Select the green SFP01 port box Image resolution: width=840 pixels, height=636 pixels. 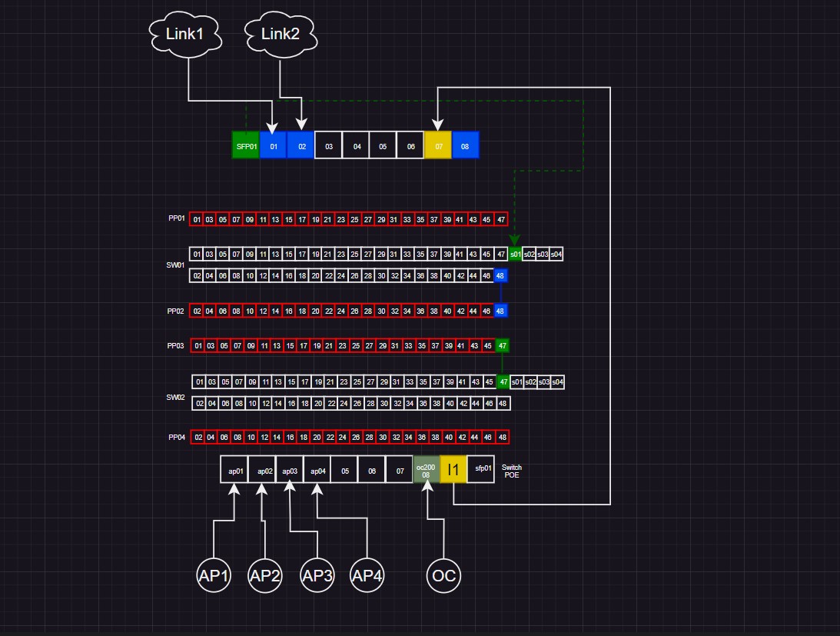(x=246, y=145)
